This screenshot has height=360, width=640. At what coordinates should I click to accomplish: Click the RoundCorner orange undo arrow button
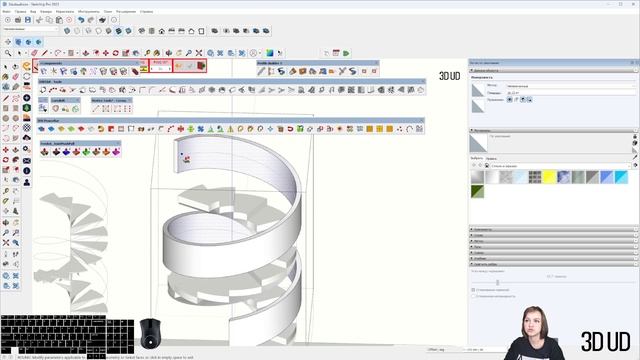[x=179, y=66]
